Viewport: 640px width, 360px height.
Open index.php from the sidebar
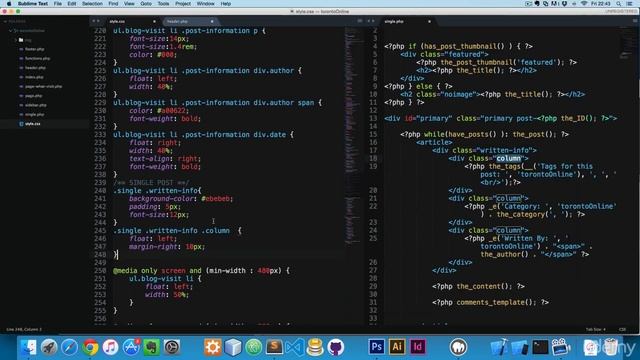[x=34, y=77]
